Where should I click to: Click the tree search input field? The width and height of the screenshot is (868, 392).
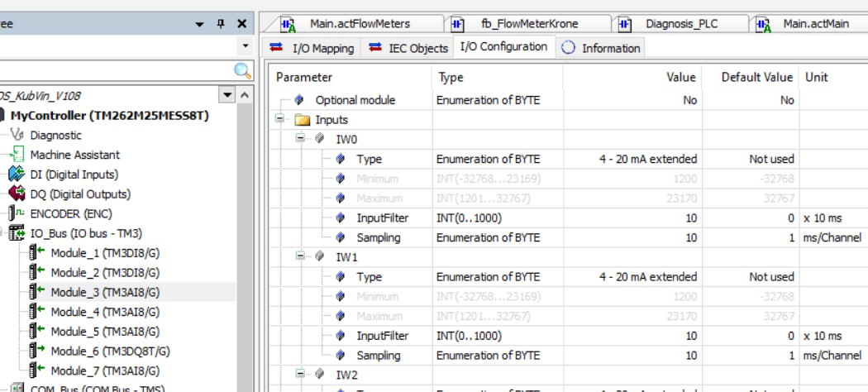pyautogui.click(x=117, y=70)
